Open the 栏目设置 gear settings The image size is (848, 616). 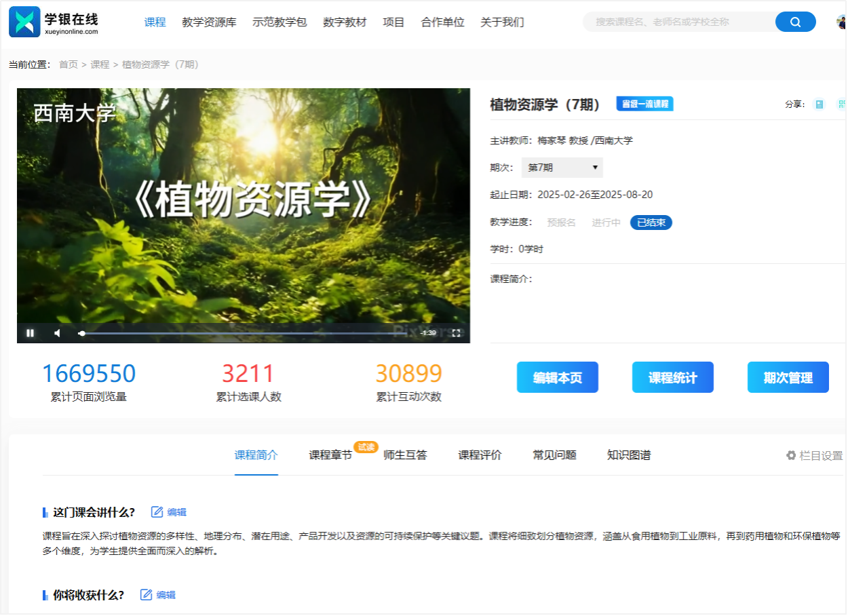pyautogui.click(x=814, y=455)
